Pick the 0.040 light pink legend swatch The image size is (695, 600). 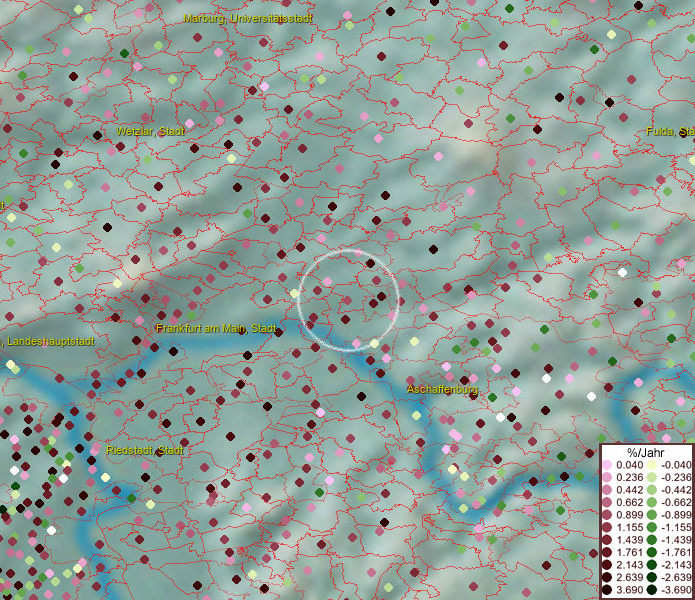[x=607, y=465]
